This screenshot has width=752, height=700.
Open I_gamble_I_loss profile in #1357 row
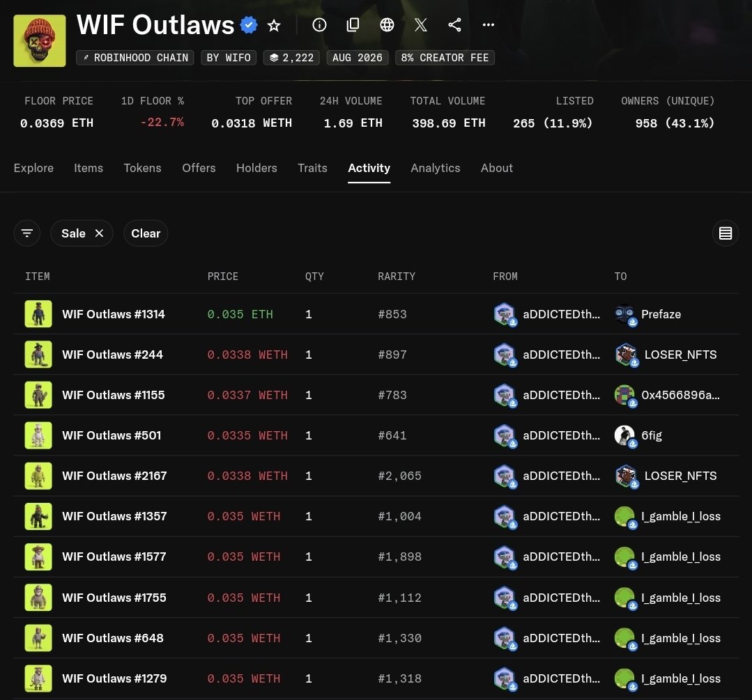(680, 516)
